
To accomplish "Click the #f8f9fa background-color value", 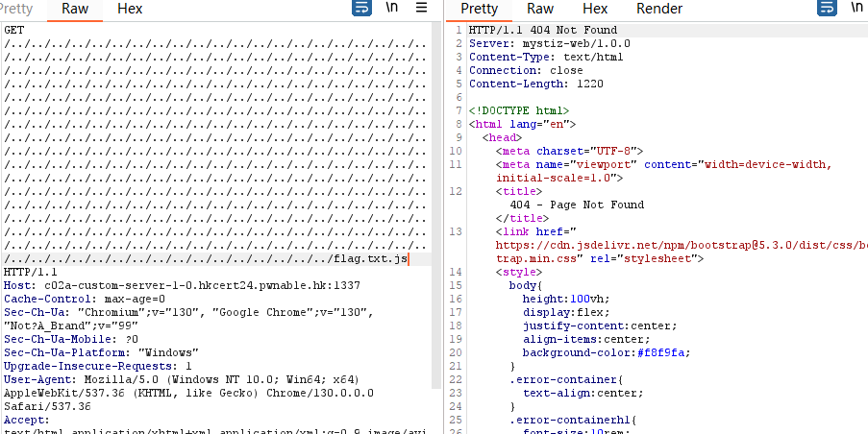I will pos(661,352).
